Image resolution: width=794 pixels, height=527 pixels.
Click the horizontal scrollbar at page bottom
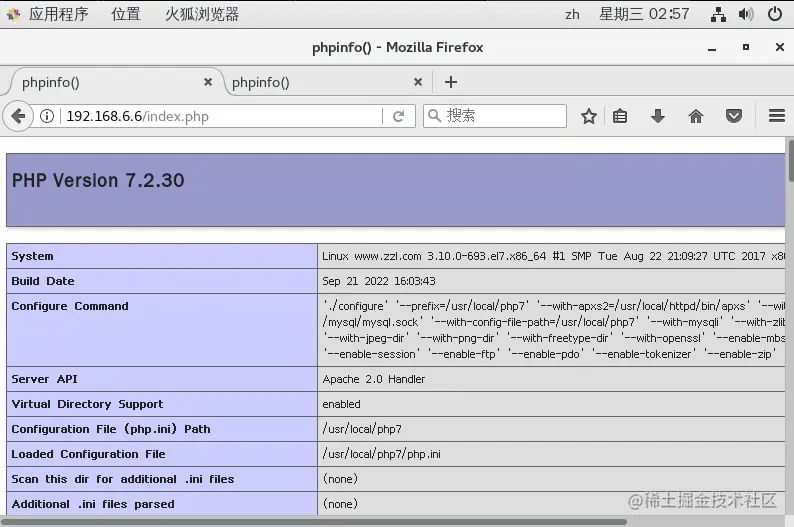click(x=314, y=521)
